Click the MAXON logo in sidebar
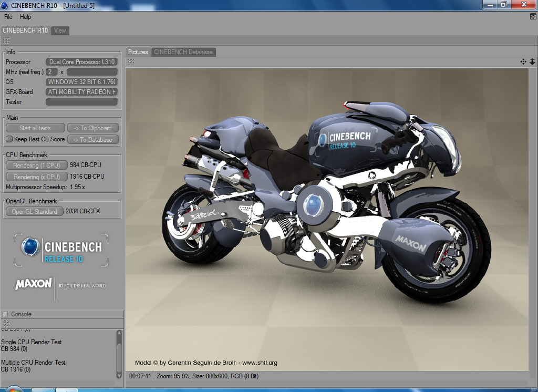 33,284
